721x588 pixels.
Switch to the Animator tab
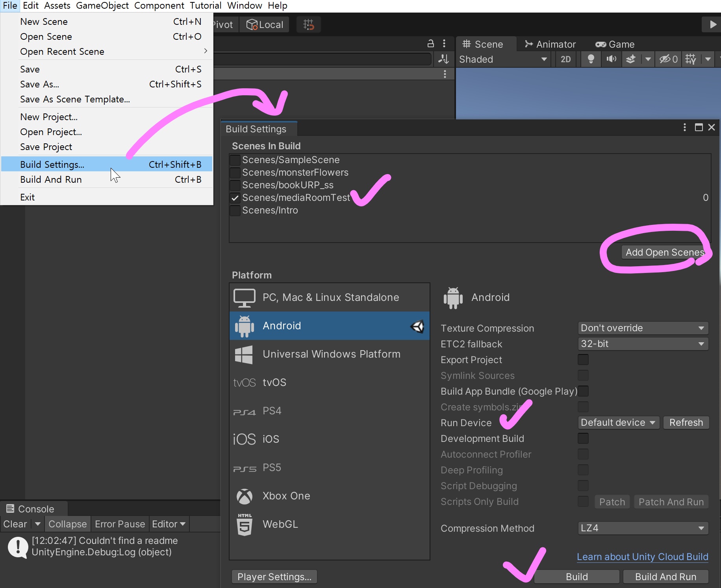pos(550,44)
